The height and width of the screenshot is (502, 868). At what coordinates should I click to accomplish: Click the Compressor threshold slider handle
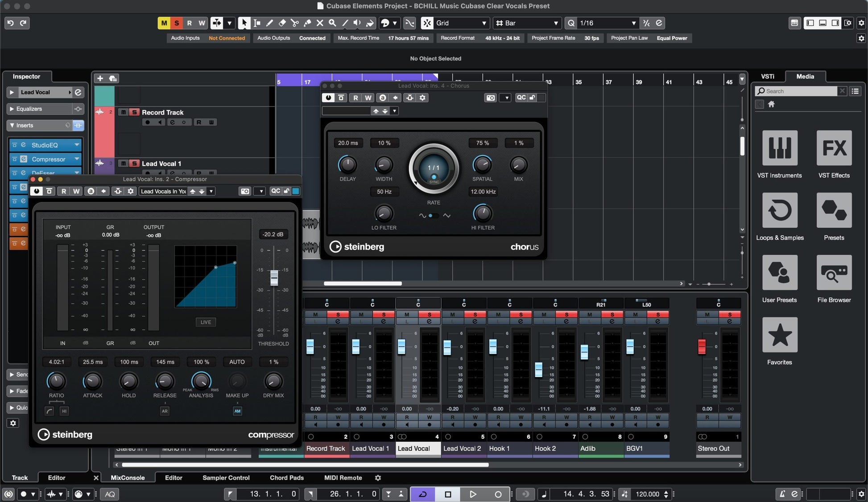click(274, 278)
